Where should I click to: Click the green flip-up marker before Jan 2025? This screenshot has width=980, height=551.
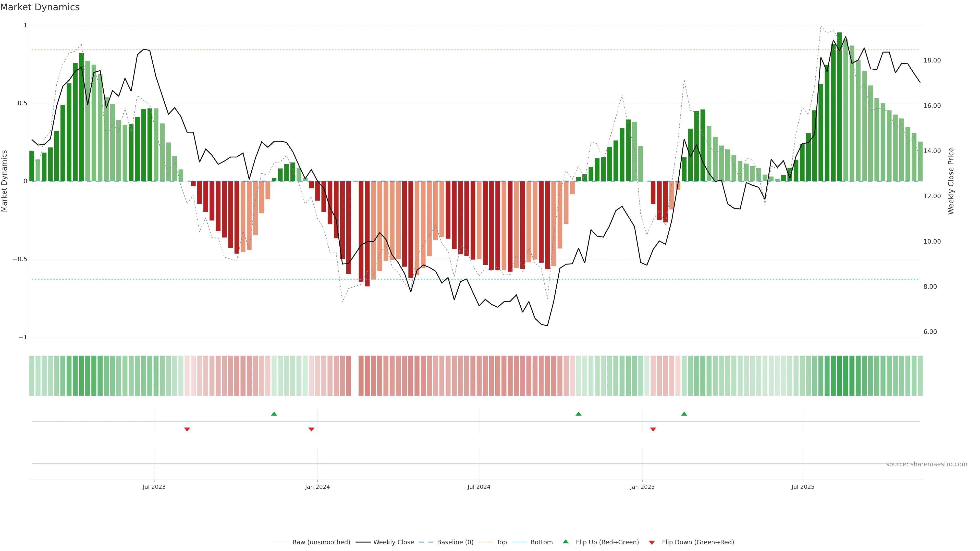coord(578,414)
